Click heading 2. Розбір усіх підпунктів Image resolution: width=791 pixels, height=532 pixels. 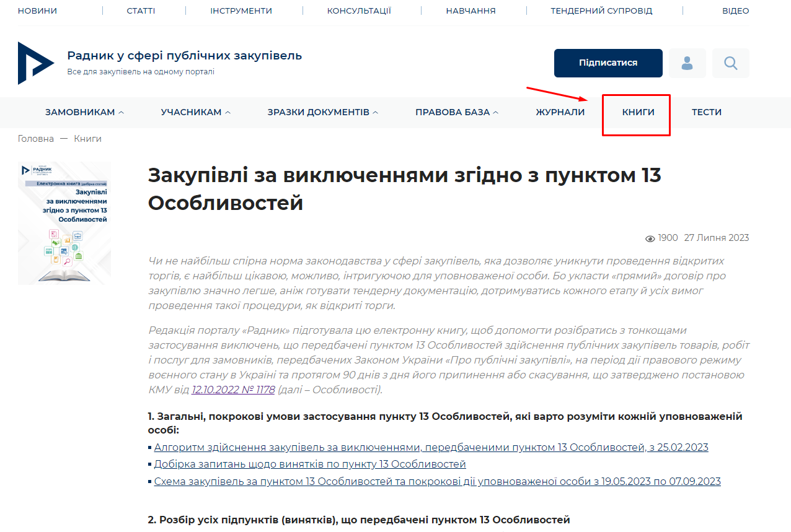(359, 520)
